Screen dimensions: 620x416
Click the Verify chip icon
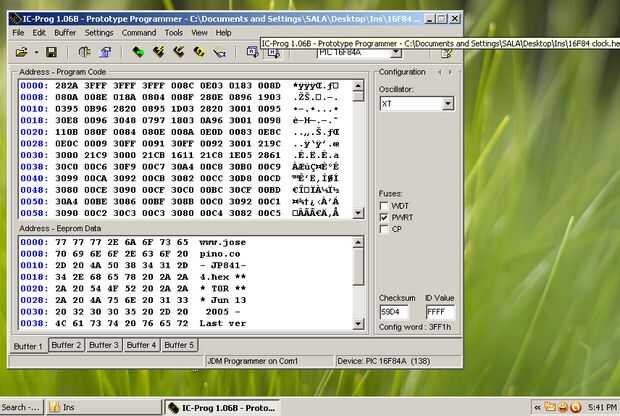click(220, 52)
